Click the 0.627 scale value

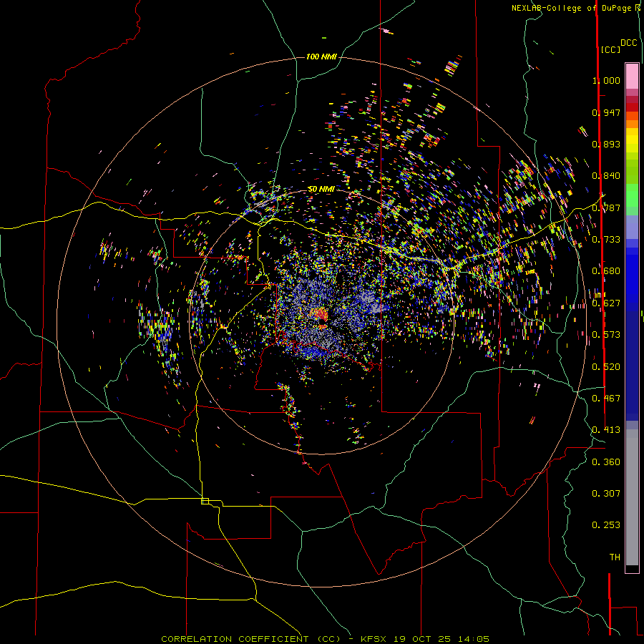tap(606, 303)
